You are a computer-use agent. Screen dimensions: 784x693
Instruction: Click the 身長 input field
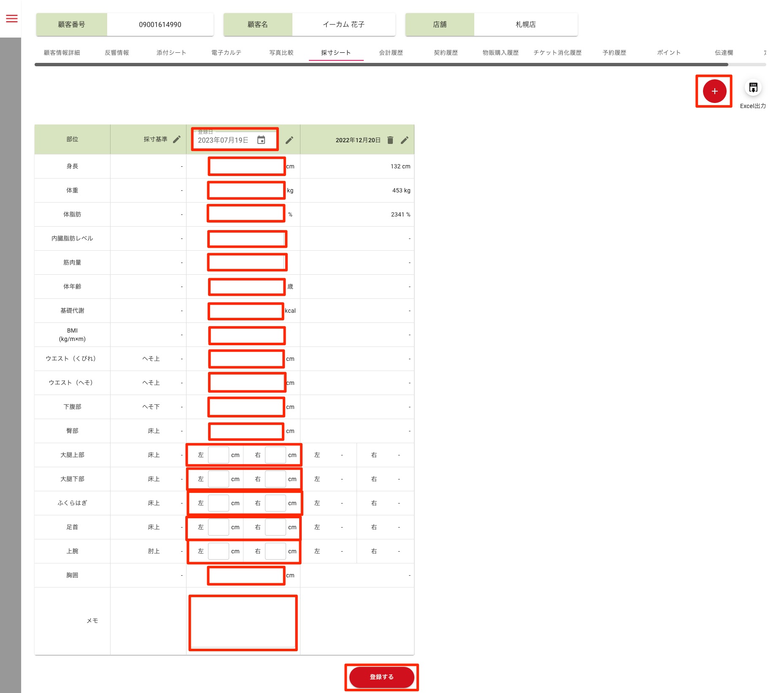coord(247,166)
